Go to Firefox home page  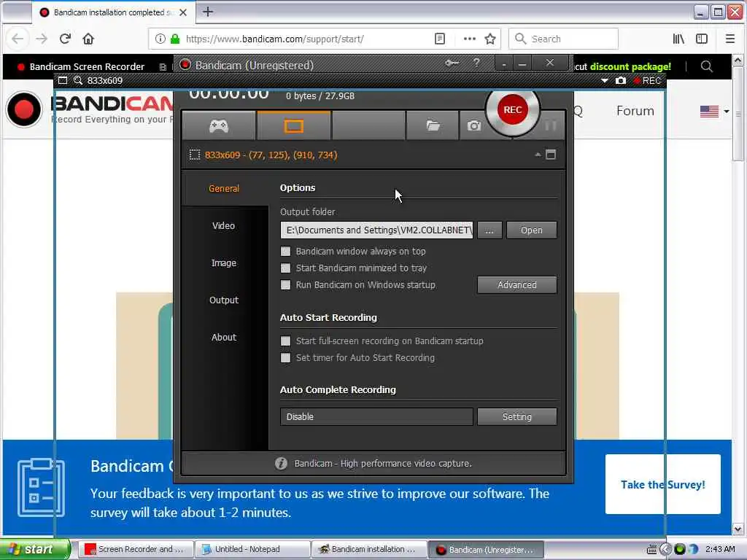88,39
